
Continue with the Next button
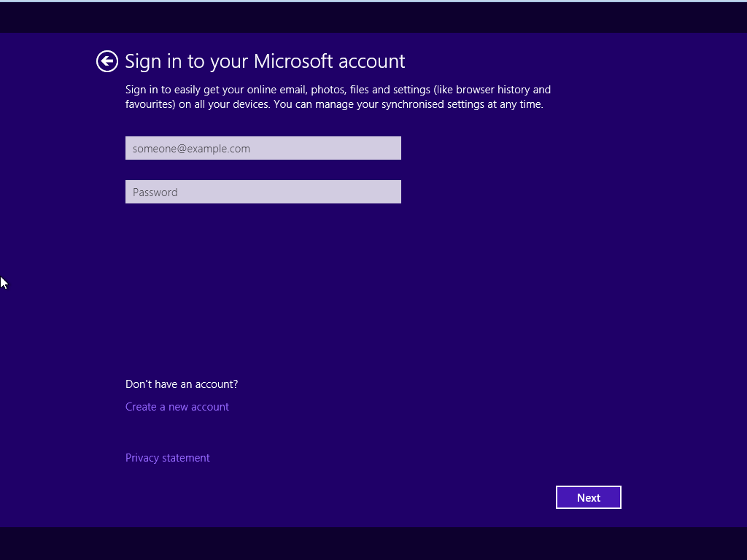tap(589, 497)
